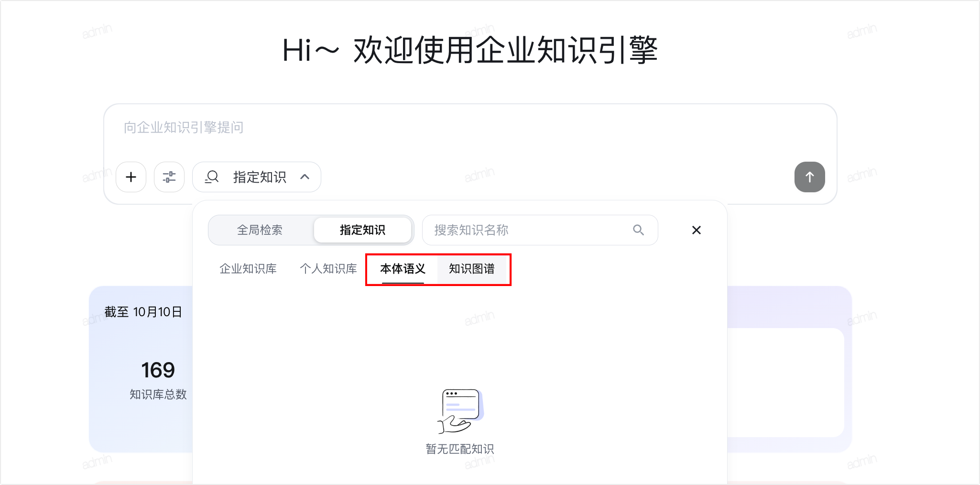The height and width of the screenshot is (485, 980).
Task: Switch to the 知识图谱 tab
Action: (472, 269)
